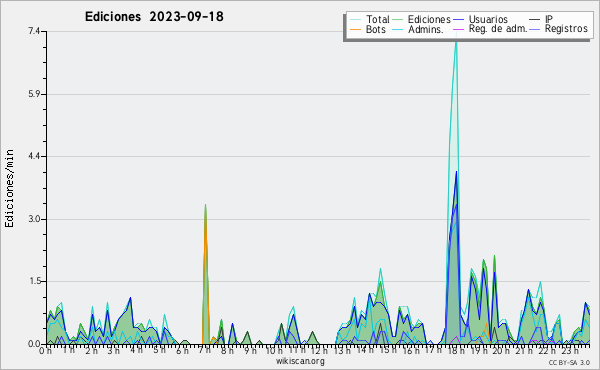Click the Reg. de adm. legend entry
Image resolution: width=600 pixels, height=370 pixels.
pyautogui.click(x=490, y=29)
